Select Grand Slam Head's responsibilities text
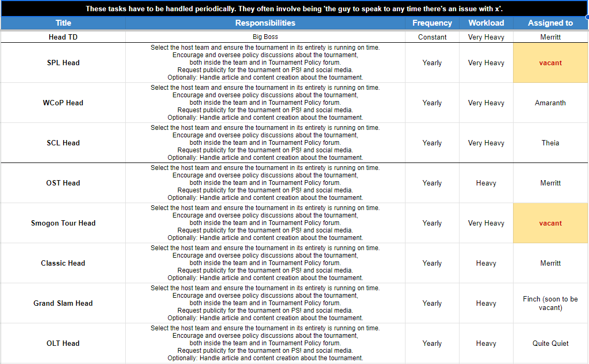This screenshot has width=589, height=364. (x=265, y=303)
